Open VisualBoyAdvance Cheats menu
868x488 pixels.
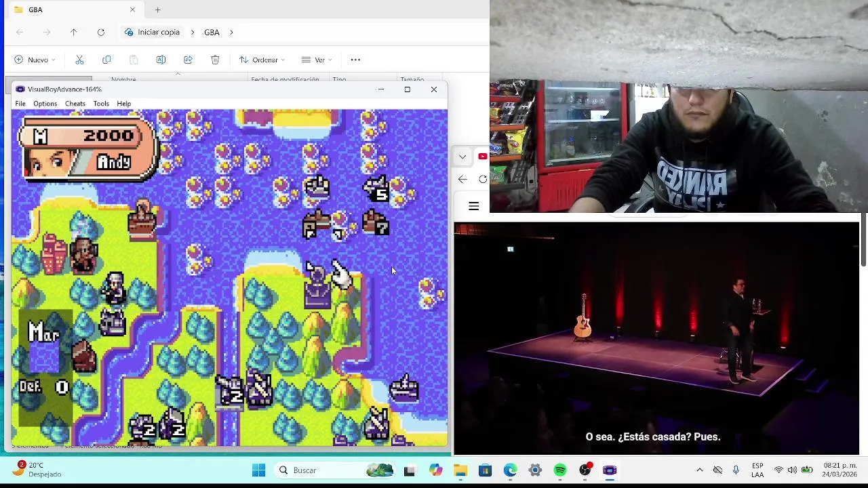pos(75,104)
